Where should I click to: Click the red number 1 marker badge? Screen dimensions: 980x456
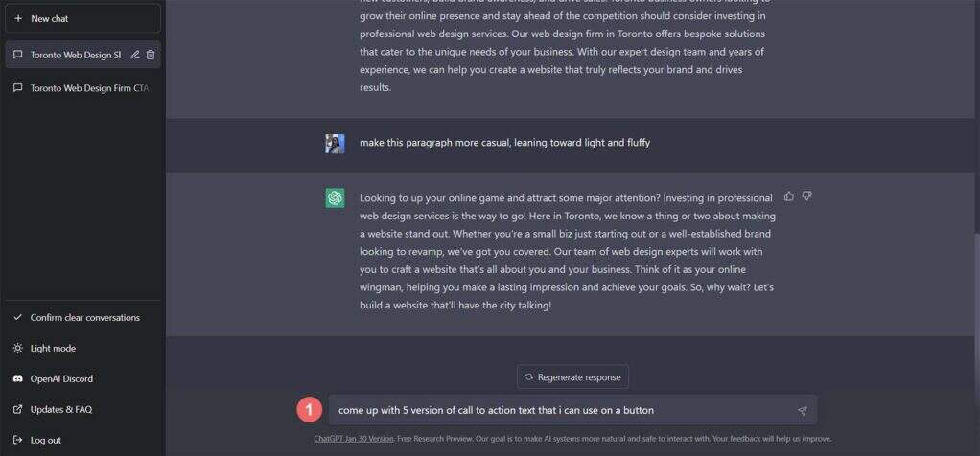pyautogui.click(x=308, y=410)
